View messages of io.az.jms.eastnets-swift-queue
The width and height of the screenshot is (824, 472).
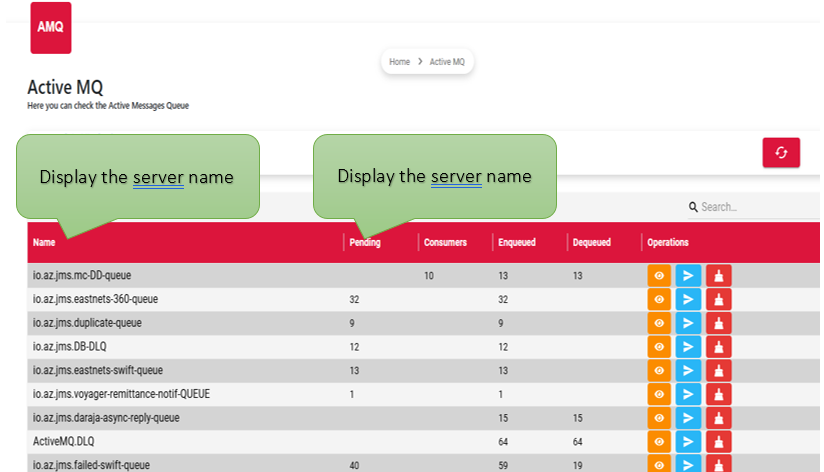(x=659, y=371)
